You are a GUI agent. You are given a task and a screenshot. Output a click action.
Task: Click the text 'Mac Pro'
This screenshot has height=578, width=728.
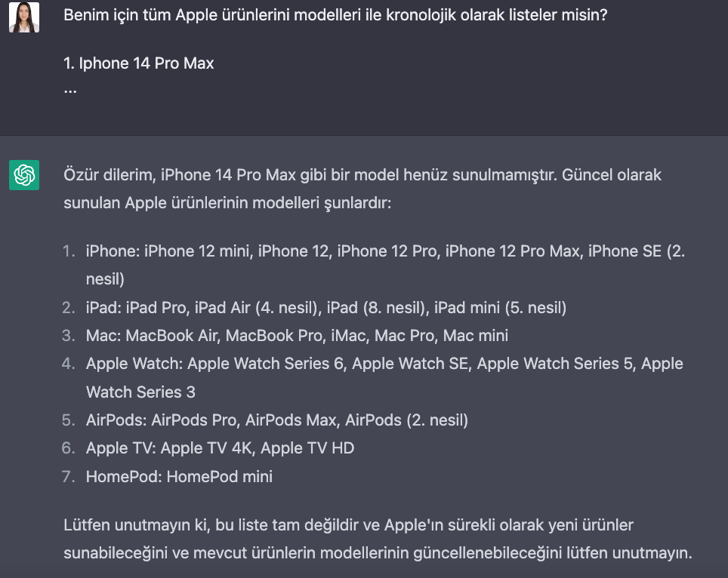[x=404, y=335]
